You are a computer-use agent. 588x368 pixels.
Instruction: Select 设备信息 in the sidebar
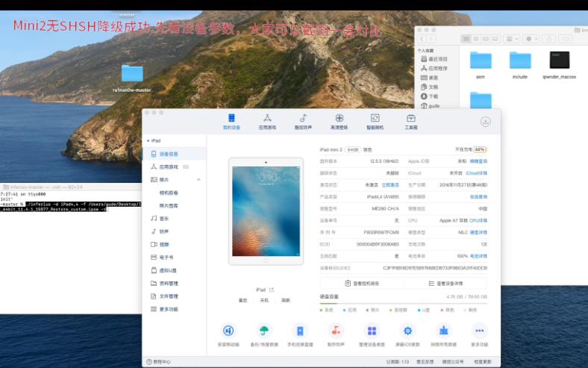pos(175,154)
